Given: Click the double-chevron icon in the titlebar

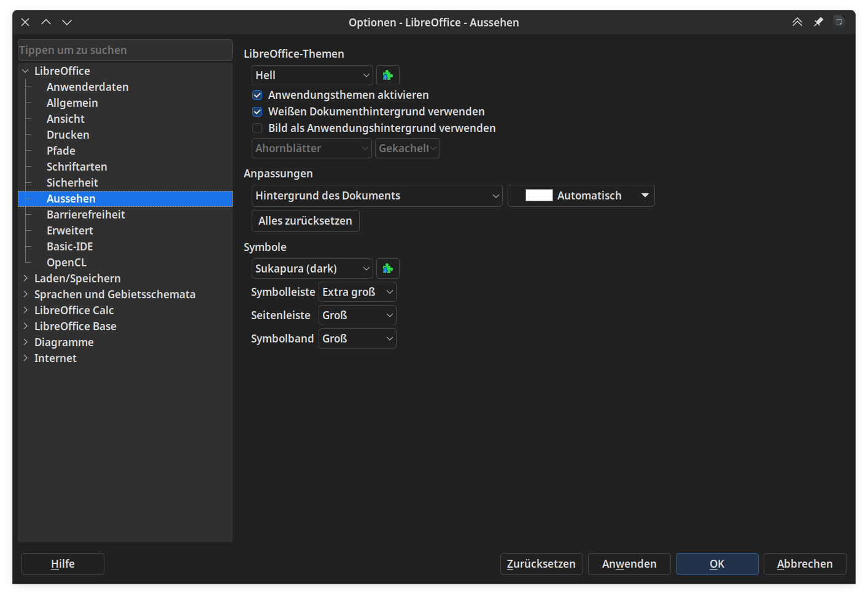Looking at the screenshot, I should point(797,21).
